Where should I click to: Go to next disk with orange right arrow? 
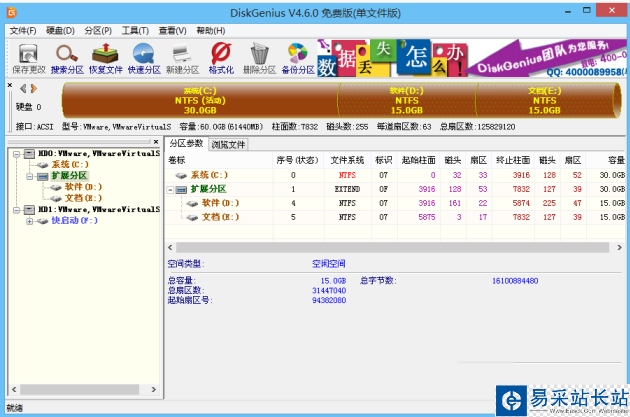click(x=34, y=88)
